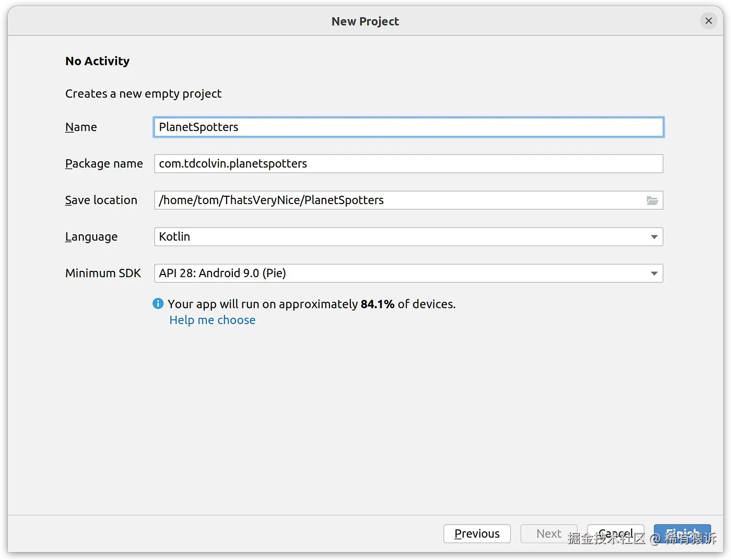Click inside the Name text field
The height and width of the screenshot is (560, 731).
[365, 127]
